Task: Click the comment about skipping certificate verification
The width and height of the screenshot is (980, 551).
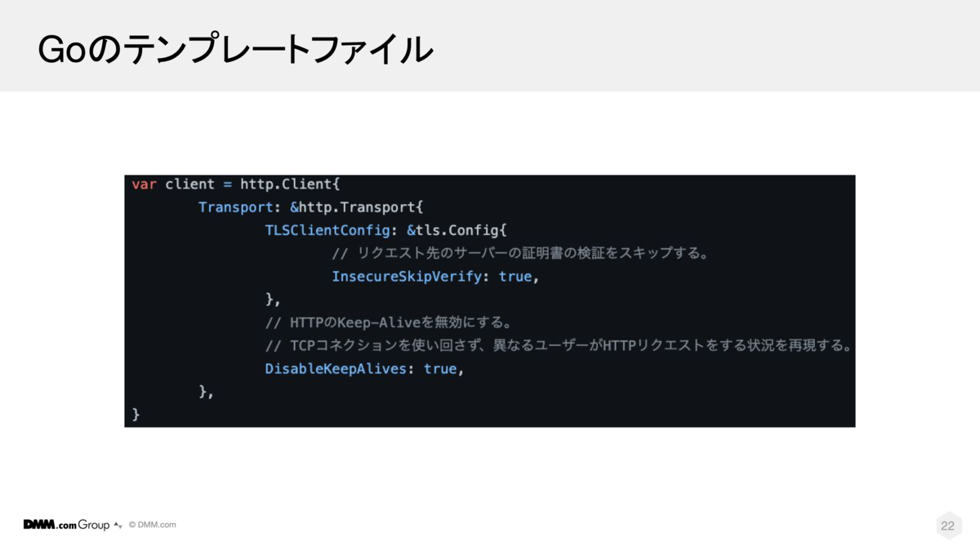Action: pos(519,253)
